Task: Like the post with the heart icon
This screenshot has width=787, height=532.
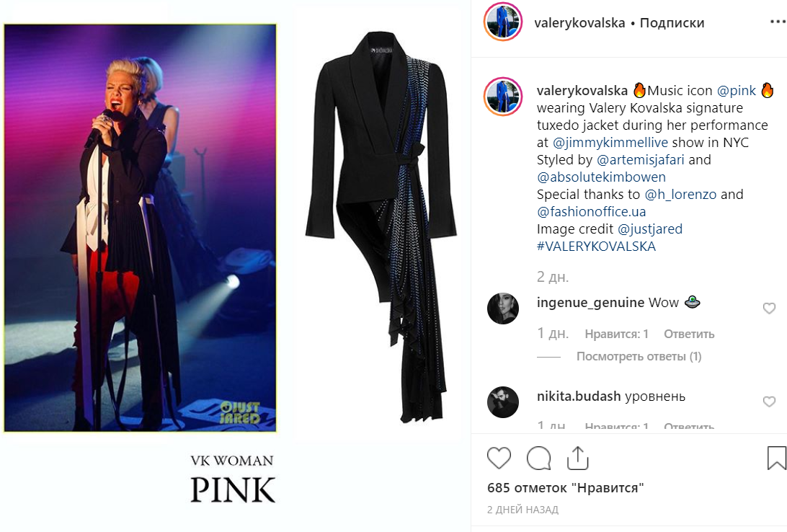Action: (x=499, y=458)
